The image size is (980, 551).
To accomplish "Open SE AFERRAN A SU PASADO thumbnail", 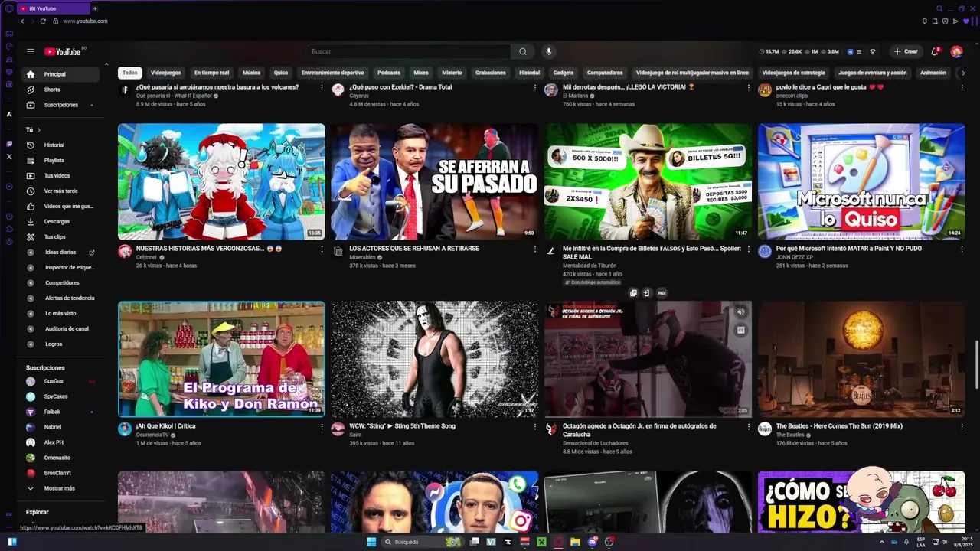I will click(x=435, y=181).
